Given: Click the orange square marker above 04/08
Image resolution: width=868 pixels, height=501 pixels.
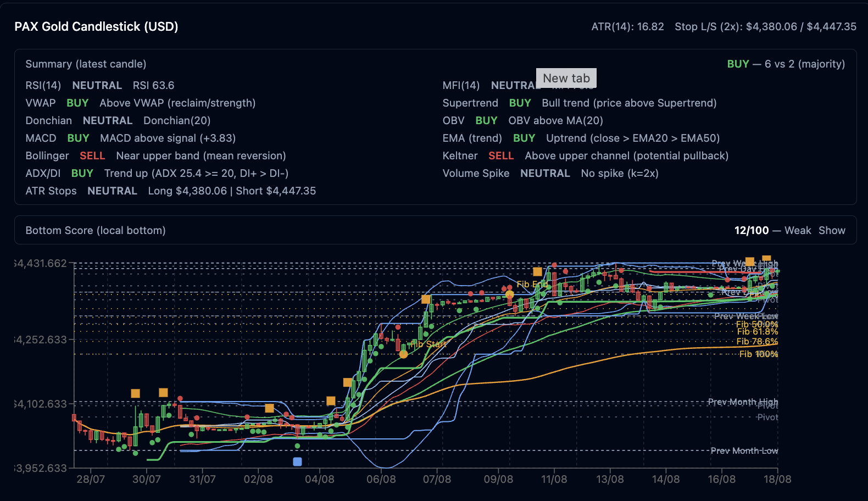Looking at the screenshot, I should pyautogui.click(x=331, y=401).
